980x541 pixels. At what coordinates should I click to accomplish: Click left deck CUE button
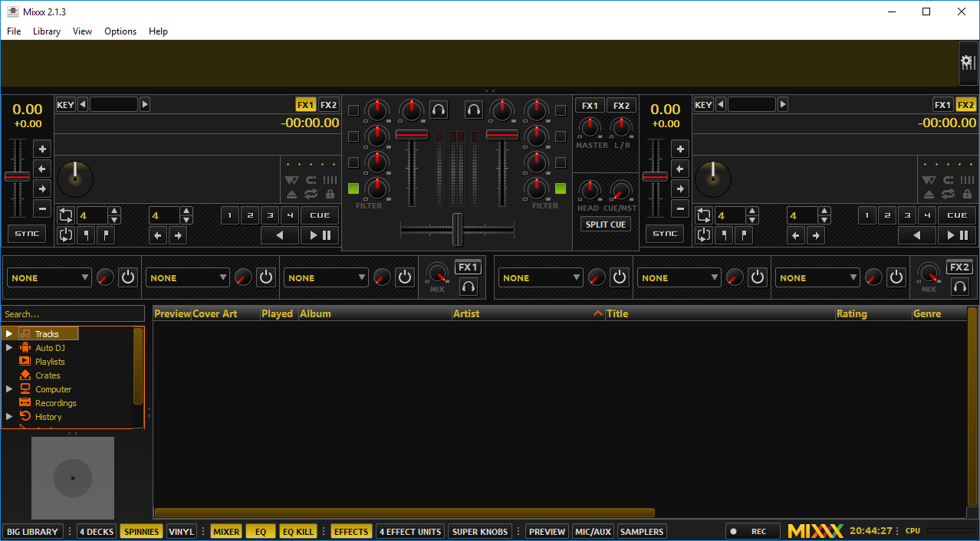320,215
